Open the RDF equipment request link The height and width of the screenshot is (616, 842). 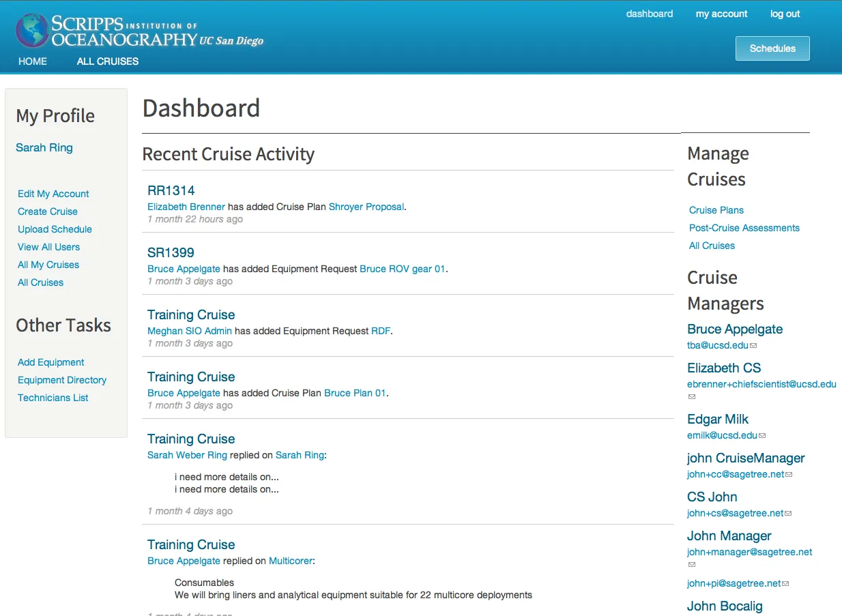coord(381,331)
